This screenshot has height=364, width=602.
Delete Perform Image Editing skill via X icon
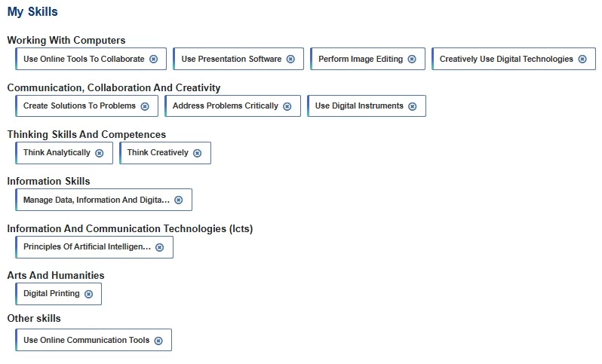pyautogui.click(x=412, y=59)
